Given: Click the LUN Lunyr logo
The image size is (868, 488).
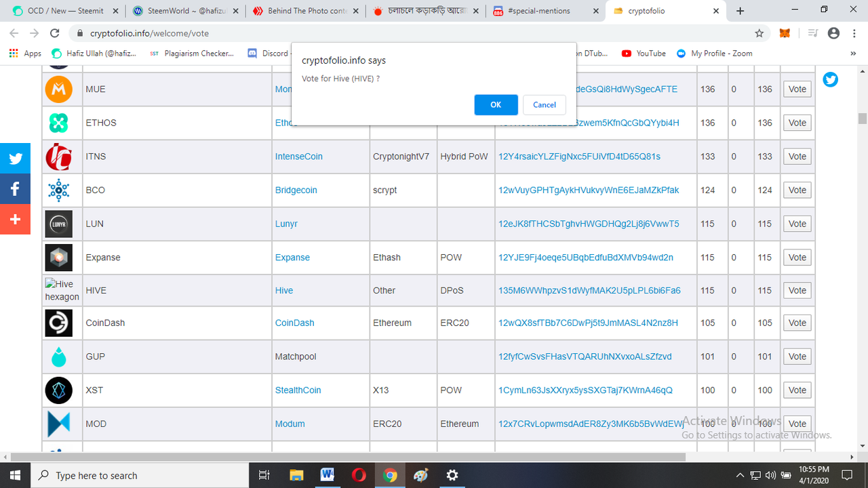Looking at the screenshot, I should point(59,224).
